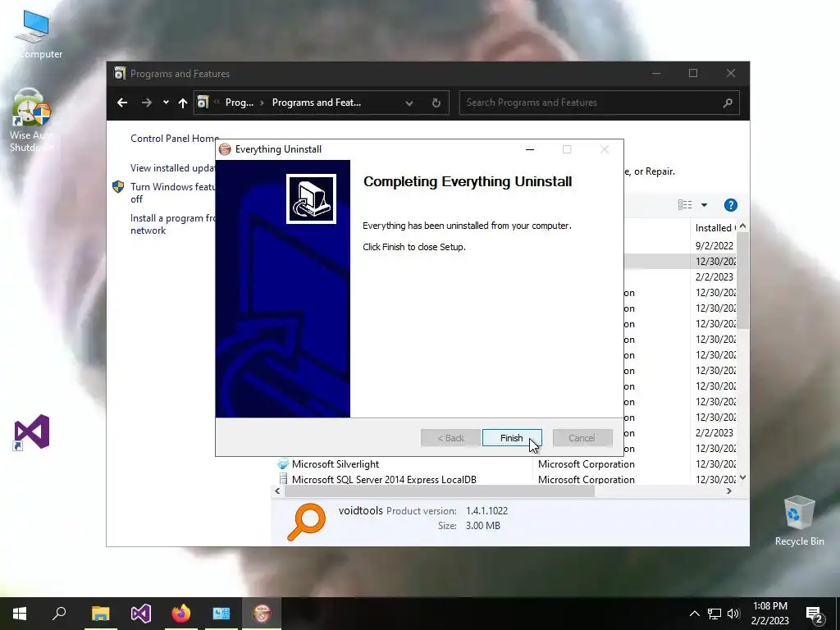Open View installed updates link
This screenshot has width=840, height=630.
coord(172,167)
